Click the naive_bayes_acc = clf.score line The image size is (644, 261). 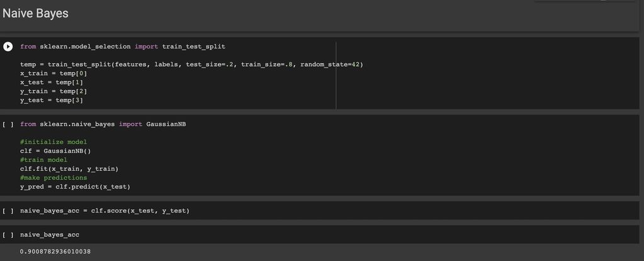(105, 211)
